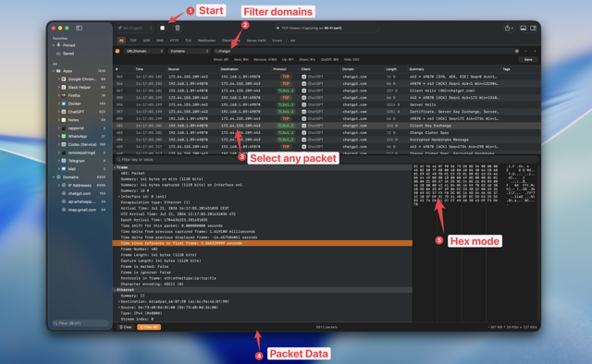Select the TLS protocol tab
This screenshot has height=364, width=592.
188,41
